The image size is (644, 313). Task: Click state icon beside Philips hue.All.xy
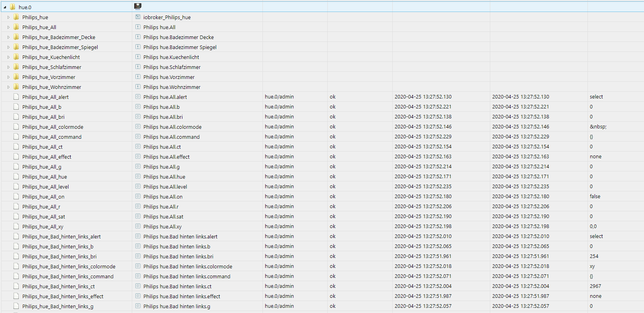(x=138, y=226)
